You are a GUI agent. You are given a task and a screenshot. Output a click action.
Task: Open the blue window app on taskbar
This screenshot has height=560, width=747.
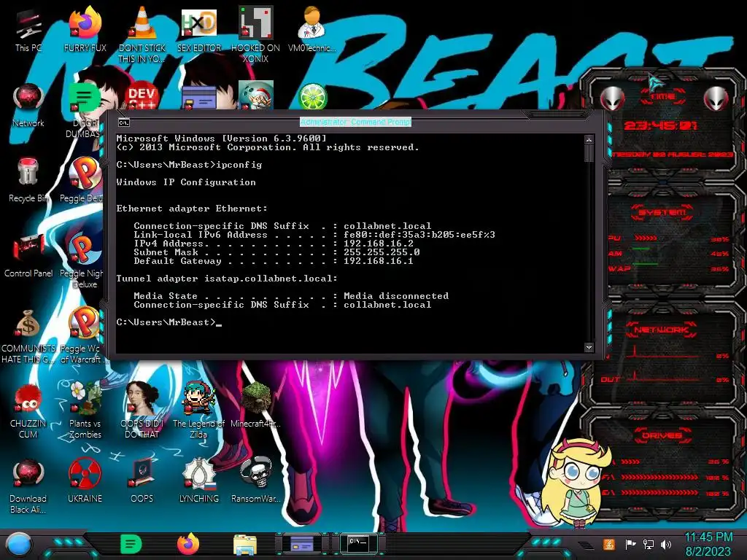[301, 544]
